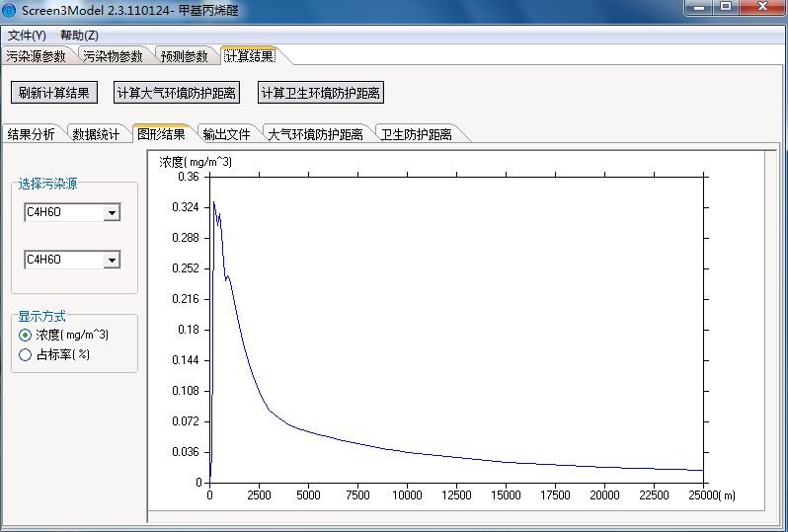
Task: Click the 2500 x-axis label
Action: coord(260,495)
